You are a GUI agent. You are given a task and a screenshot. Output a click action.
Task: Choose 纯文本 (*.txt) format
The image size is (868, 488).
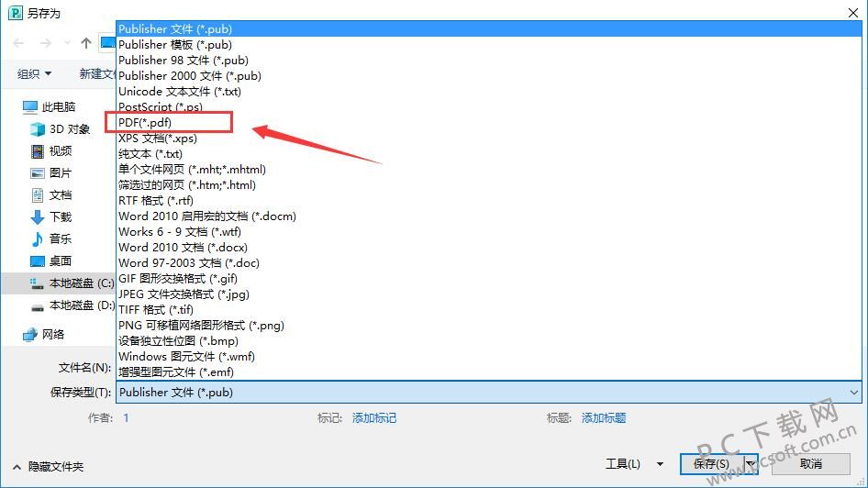(489, 153)
